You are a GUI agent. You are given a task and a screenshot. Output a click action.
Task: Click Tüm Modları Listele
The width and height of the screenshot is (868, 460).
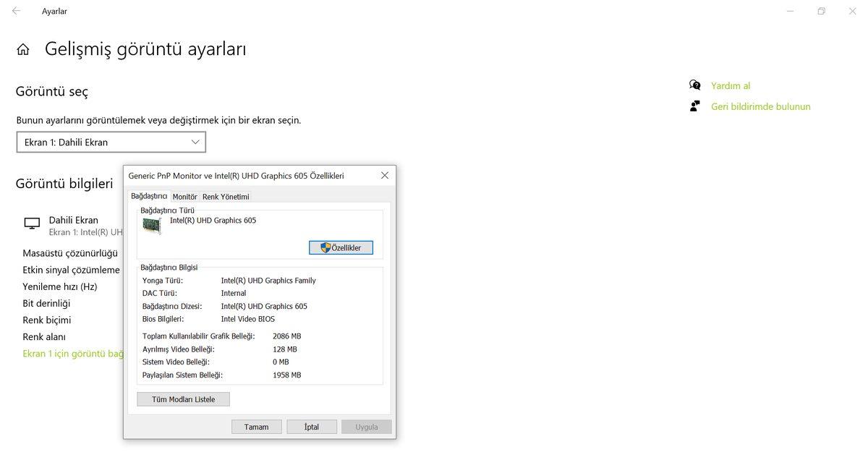182,399
